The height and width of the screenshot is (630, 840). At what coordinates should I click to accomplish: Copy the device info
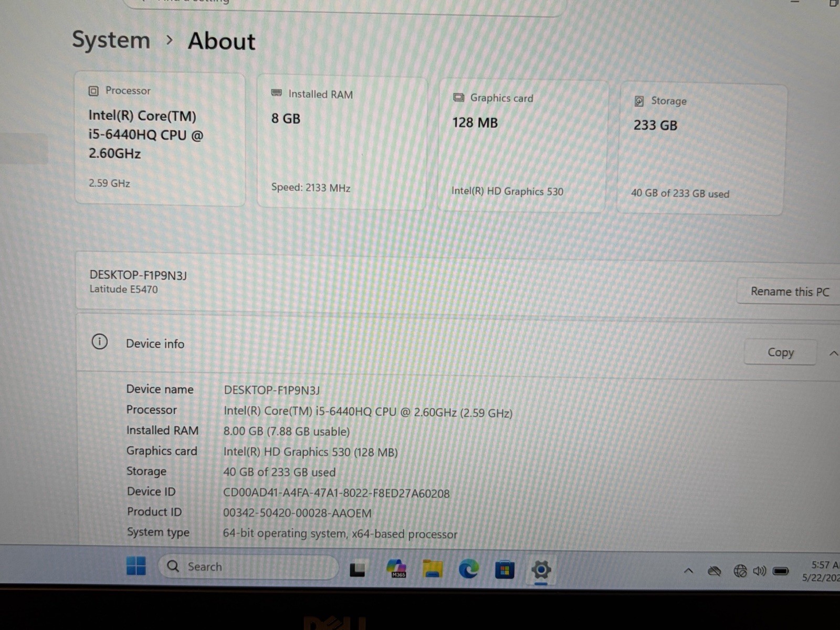coord(781,352)
